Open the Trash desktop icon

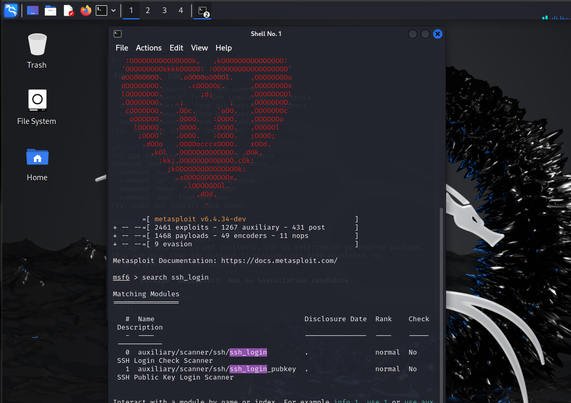[37, 51]
